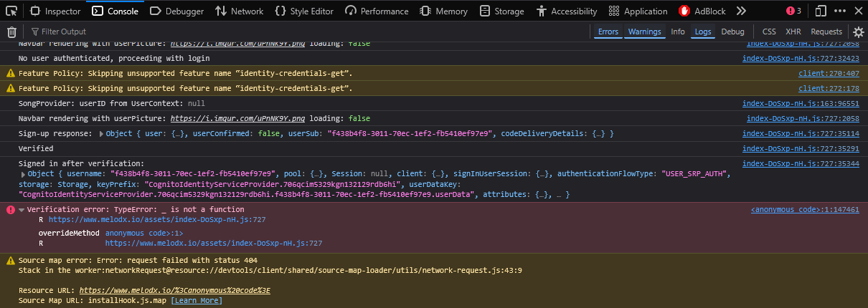Viewport: 868px width, 308px height.
Task: Clear console output with trash icon
Action: [11, 32]
